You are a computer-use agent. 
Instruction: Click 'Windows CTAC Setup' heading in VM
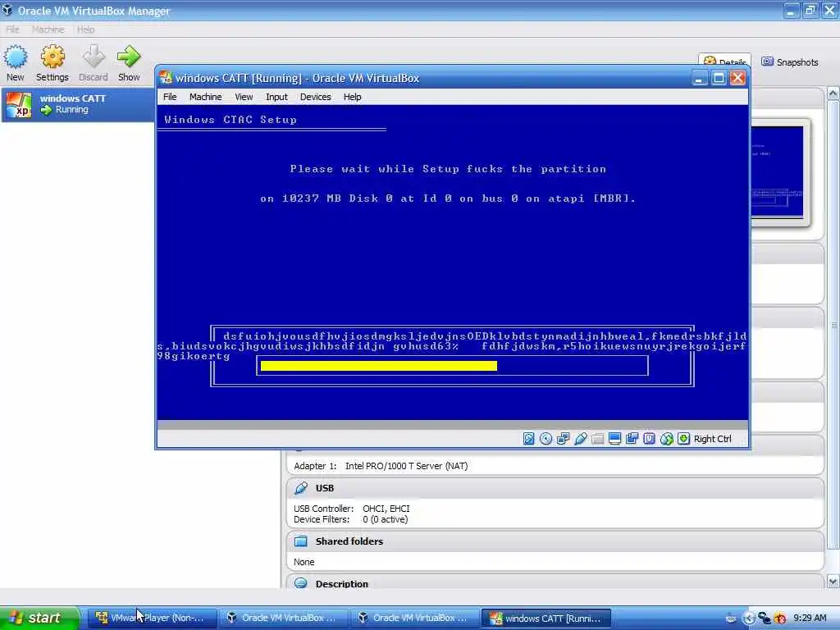(231, 120)
